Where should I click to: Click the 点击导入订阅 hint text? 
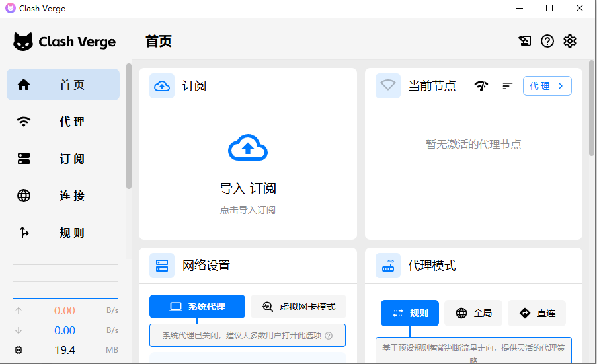coord(248,210)
